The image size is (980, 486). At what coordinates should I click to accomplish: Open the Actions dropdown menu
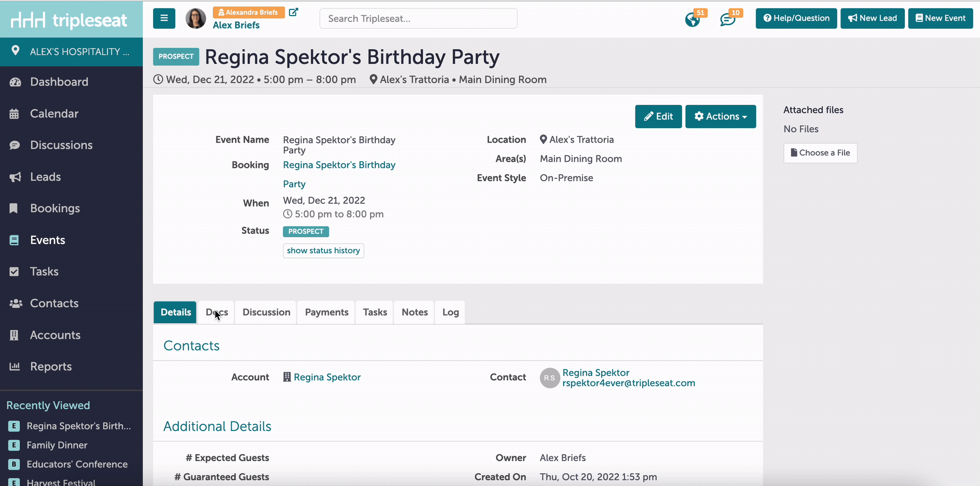(x=720, y=116)
